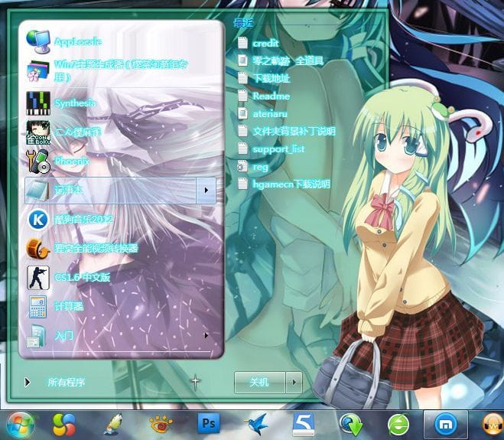Open the recent file support_list
Screen dimensions: 504x440
pyautogui.click(x=278, y=148)
